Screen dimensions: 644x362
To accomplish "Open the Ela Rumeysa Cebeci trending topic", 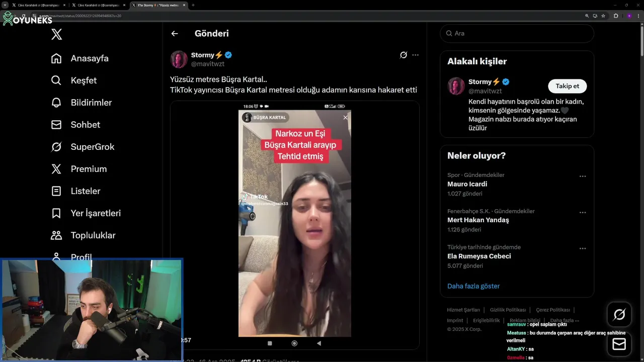I will pos(479,256).
